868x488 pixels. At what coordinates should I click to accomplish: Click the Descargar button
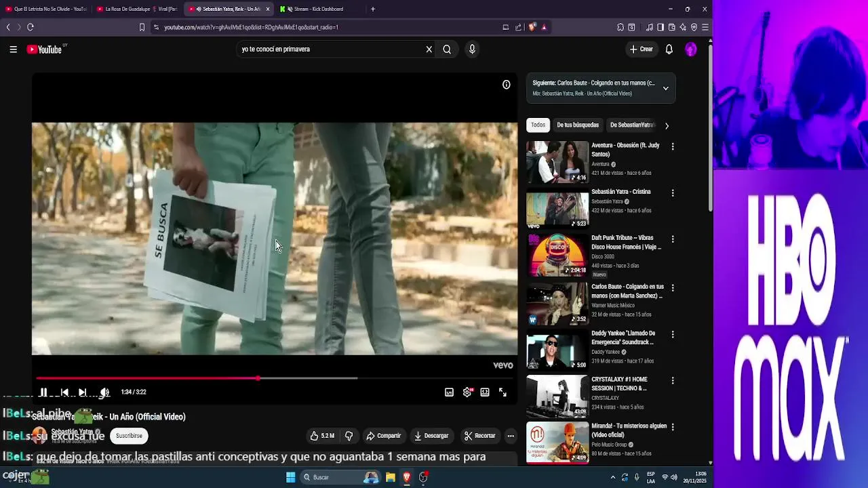(x=431, y=436)
